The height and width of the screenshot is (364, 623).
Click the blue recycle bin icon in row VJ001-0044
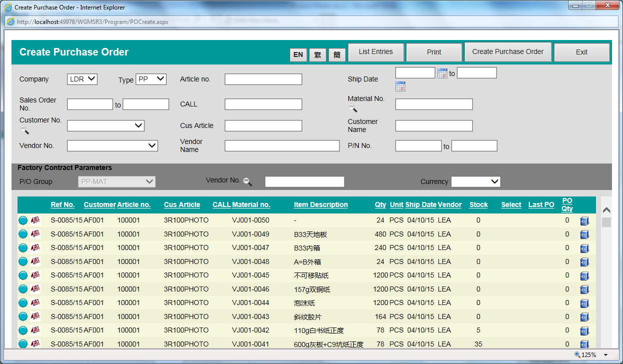(x=584, y=303)
